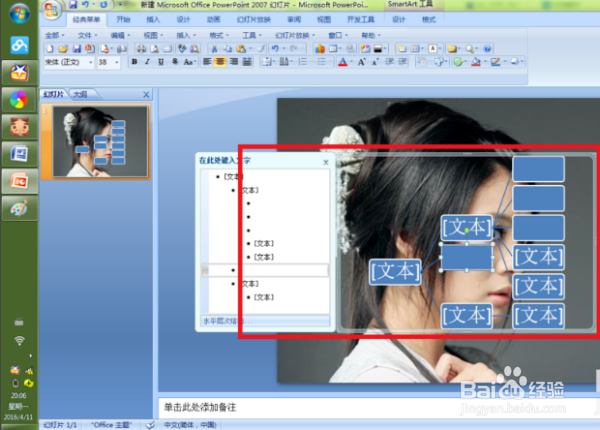This screenshot has height=430, width=600.
Task: Click the Change Case Aa icon
Action: coord(188,62)
